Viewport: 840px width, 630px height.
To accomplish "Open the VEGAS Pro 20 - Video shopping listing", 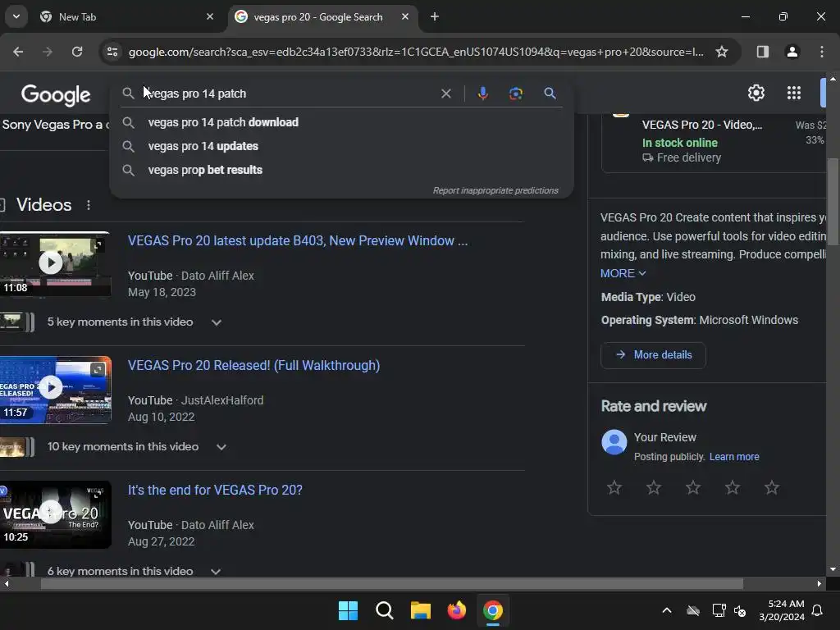I will [702, 125].
